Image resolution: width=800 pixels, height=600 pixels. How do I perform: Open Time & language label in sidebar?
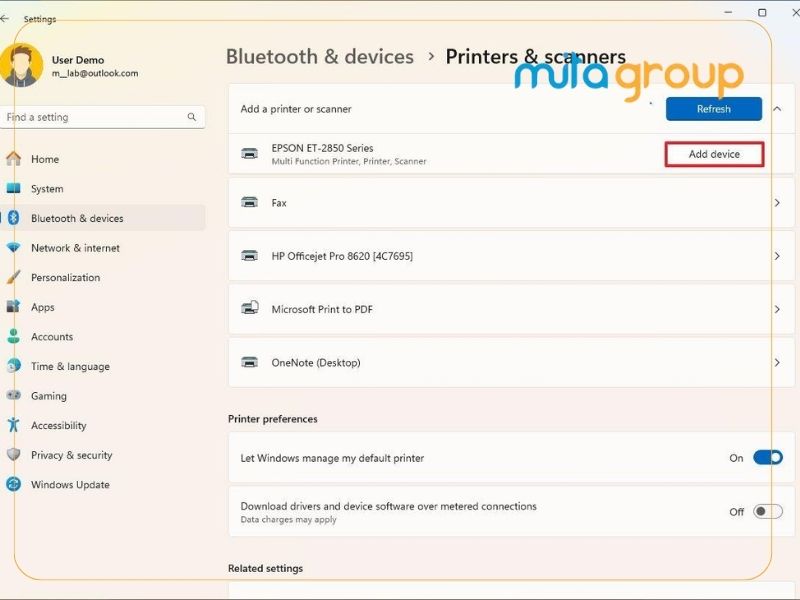[70, 366]
